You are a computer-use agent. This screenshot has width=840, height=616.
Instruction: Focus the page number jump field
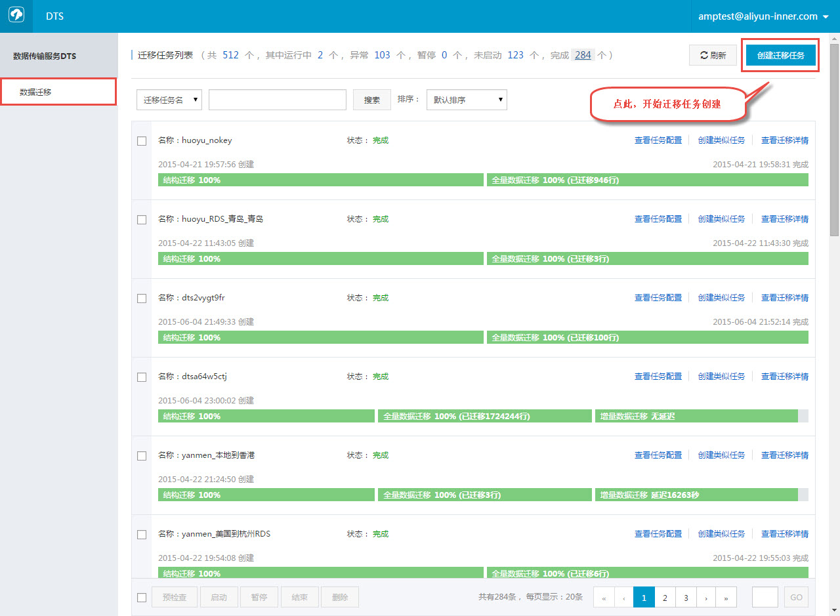tap(765, 598)
